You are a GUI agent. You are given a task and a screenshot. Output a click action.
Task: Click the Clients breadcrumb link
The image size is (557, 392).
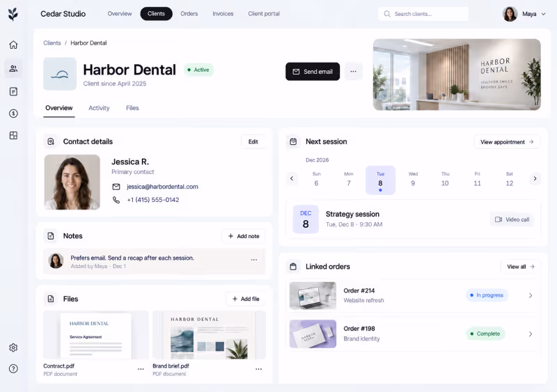(x=52, y=42)
